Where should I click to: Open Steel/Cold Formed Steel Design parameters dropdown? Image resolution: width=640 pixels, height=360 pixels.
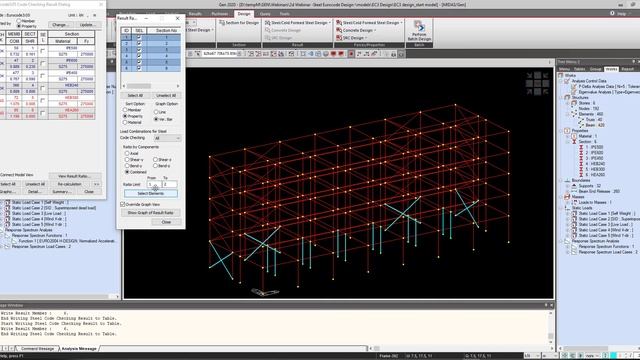point(402,23)
